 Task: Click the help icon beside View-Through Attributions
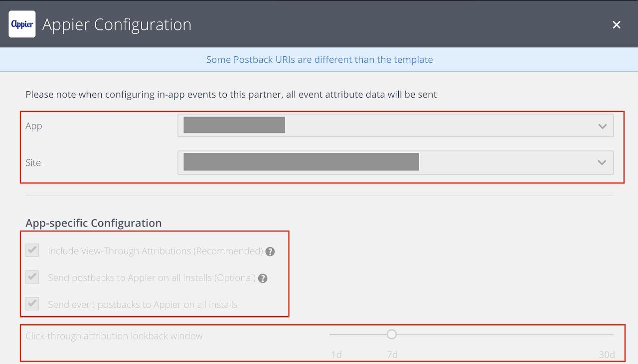pos(270,251)
